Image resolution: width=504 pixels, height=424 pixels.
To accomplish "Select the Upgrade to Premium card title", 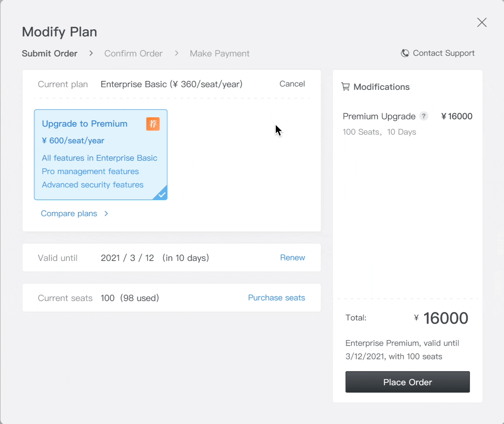I will 85,124.
